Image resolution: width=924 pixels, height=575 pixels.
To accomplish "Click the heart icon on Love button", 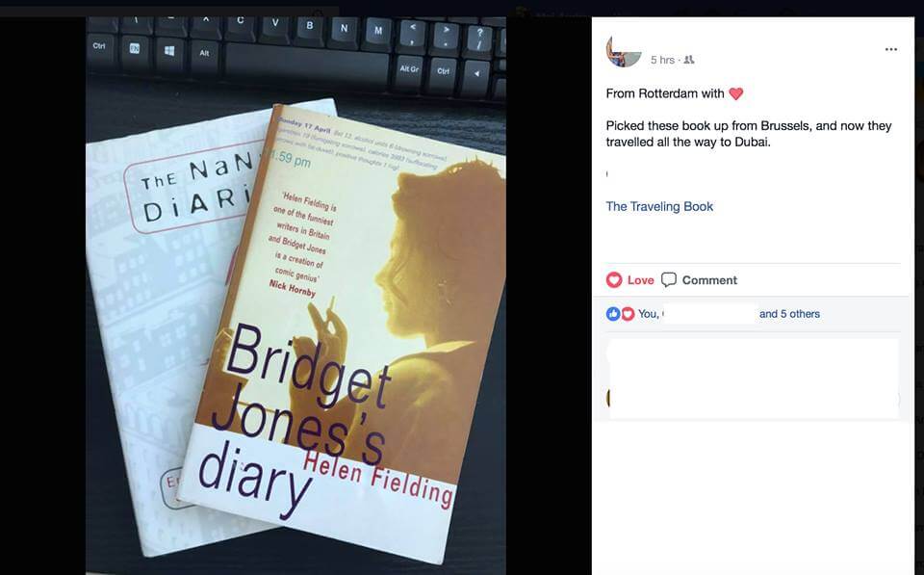I will 614,280.
